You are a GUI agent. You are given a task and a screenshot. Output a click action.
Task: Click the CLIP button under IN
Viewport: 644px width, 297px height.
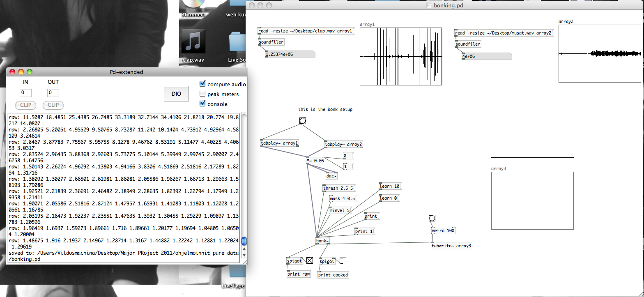(25, 105)
